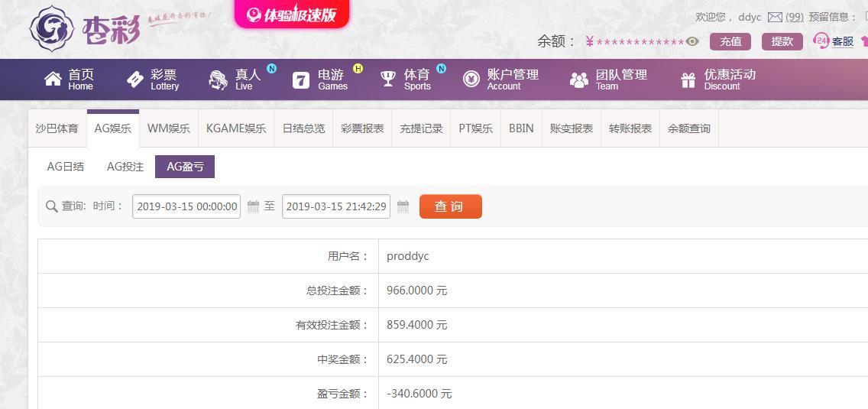Open the Lottery ticket icon
Viewport: 868px width, 409px height.
tap(135, 79)
